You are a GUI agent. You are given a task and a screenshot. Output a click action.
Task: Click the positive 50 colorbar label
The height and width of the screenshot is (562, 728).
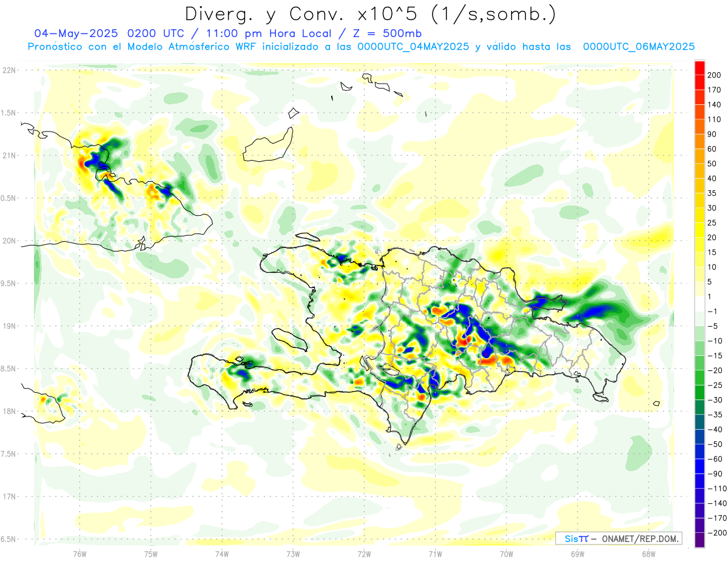pyautogui.click(x=712, y=164)
